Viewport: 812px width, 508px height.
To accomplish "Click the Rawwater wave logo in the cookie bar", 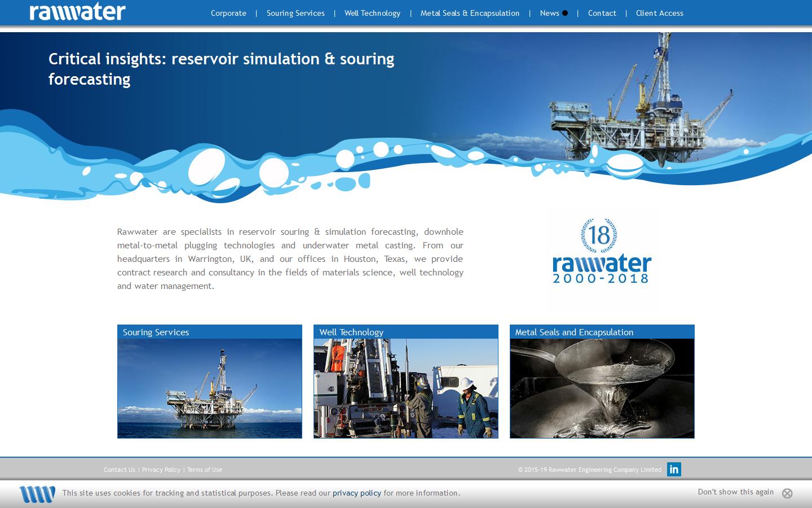I will point(37,494).
